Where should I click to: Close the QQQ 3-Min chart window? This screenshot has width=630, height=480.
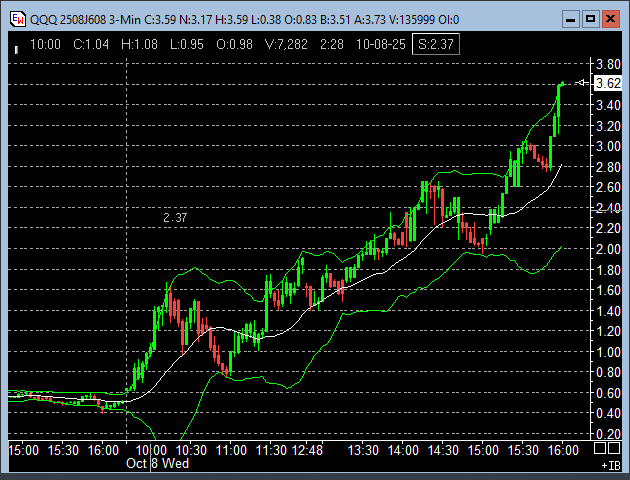(611, 18)
